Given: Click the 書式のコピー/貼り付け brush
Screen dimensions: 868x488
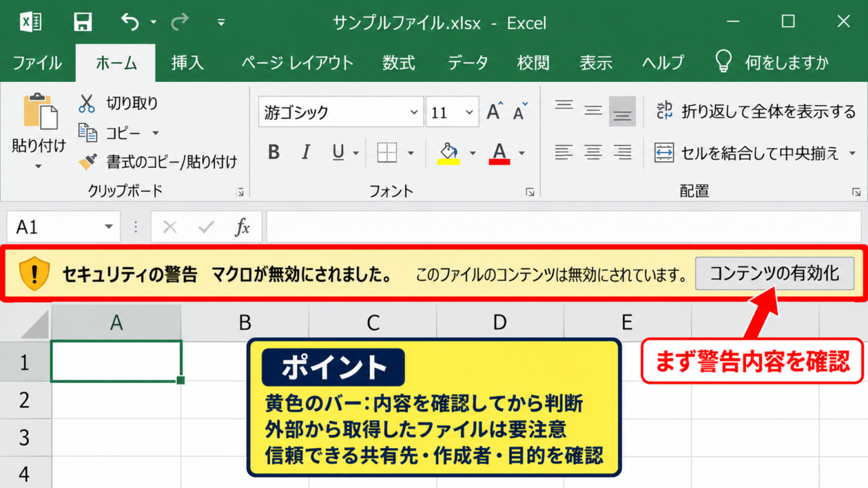Looking at the screenshot, I should [87, 161].
